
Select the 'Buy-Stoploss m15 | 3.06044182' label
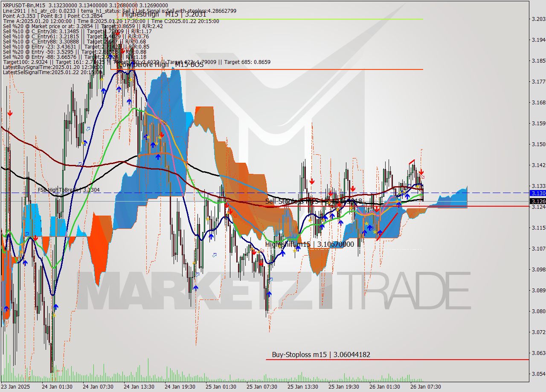321,355
